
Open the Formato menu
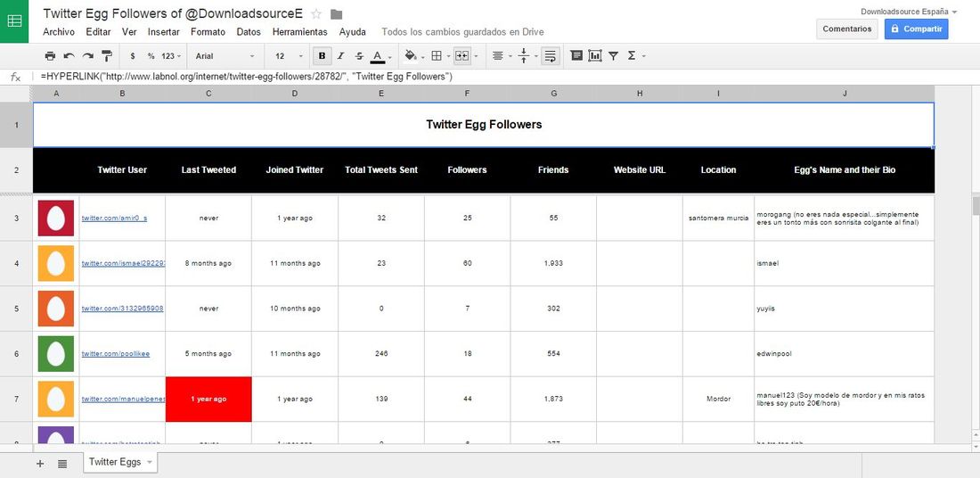click(208, 32)
